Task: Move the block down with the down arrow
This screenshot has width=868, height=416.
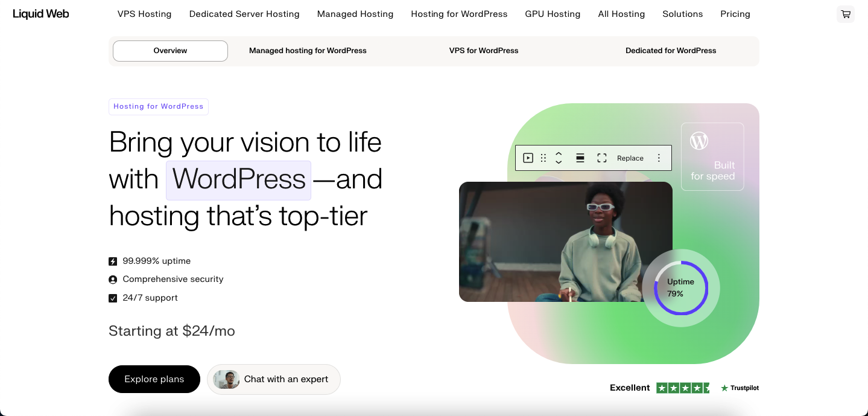Action: pyautogui.click(x=559, y=162)
